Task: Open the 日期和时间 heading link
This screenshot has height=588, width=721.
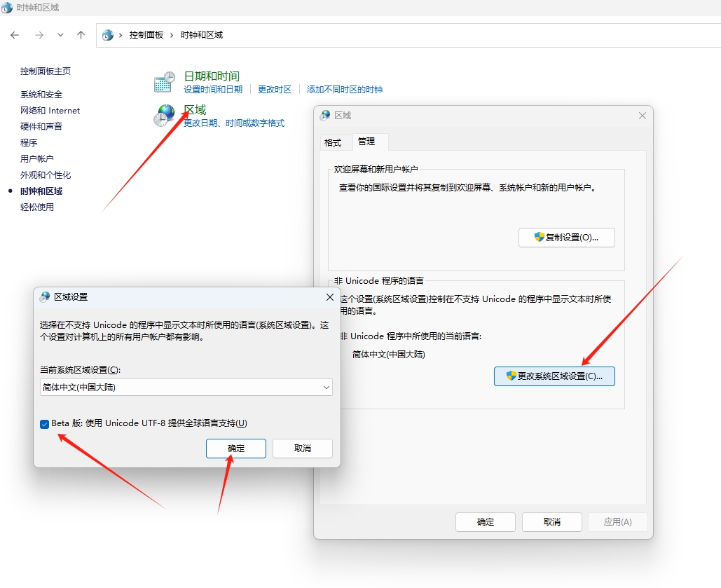Action: (x=212, y=76)
